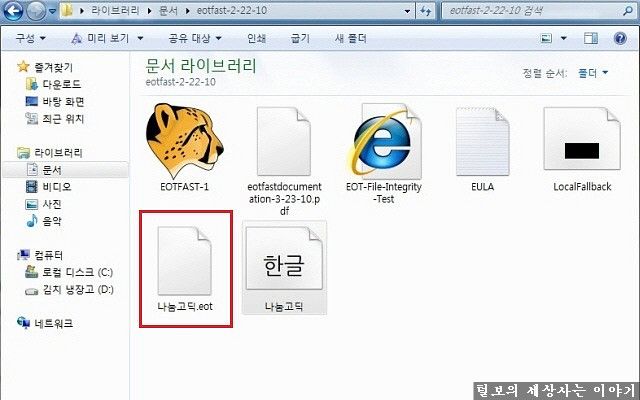This screenshot has height=400, width=640.
Task: Open 최근 위치 in the navigation pane
Action: (x=63, y=118)
